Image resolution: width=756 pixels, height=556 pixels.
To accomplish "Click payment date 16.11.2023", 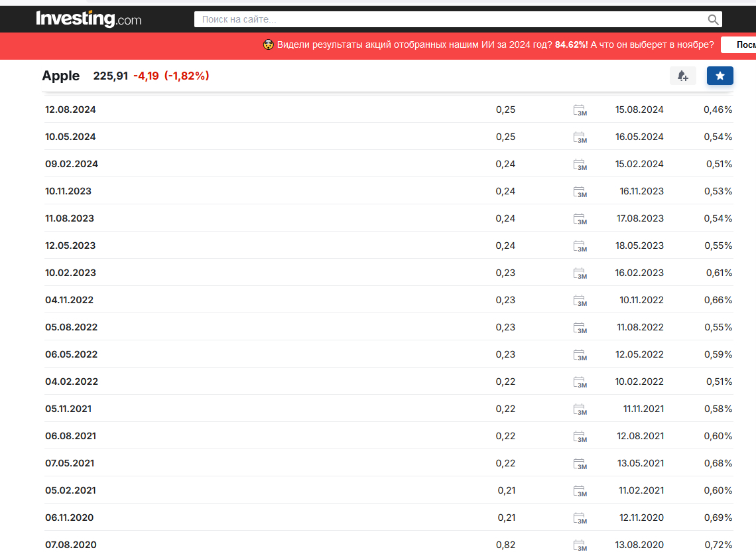I will 642,191.
